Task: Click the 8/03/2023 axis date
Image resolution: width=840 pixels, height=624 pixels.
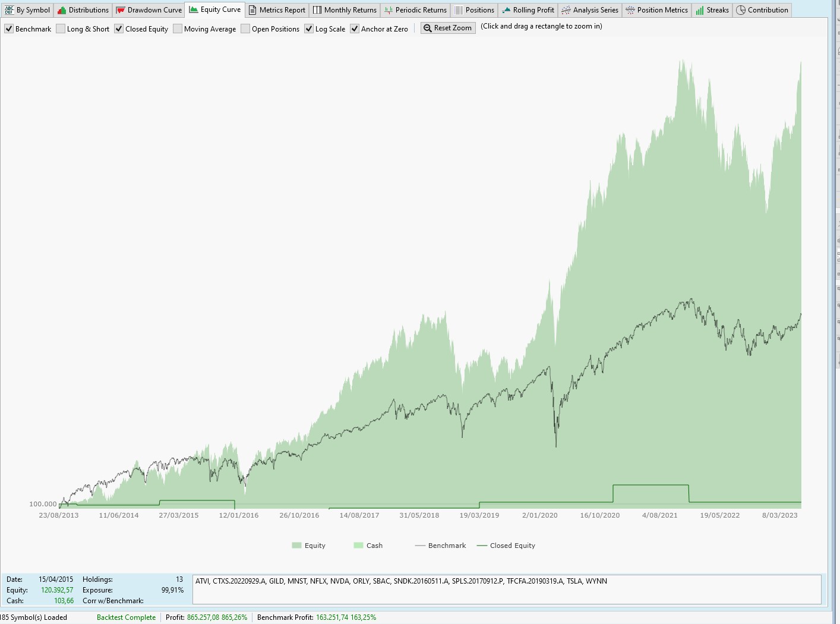Action: (x=780, y=515)
